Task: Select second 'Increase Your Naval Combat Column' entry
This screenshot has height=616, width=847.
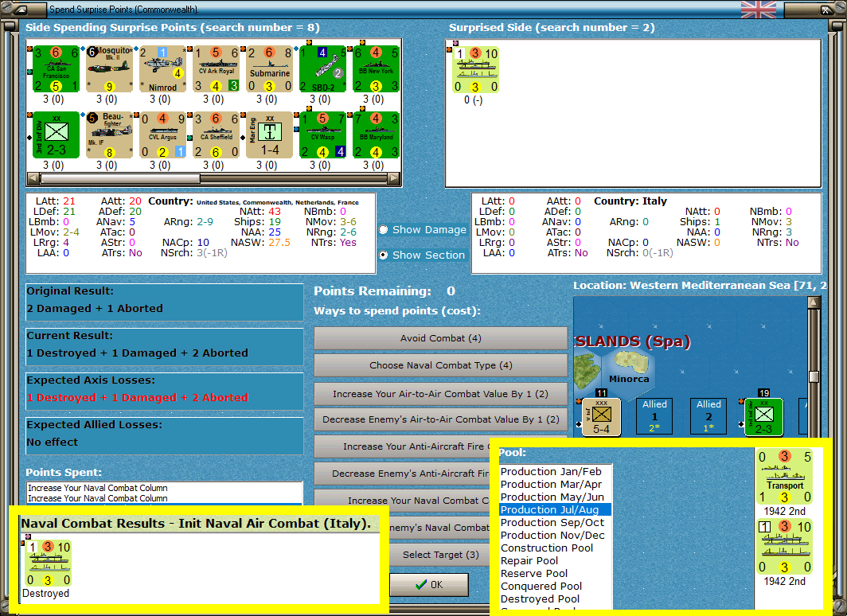Action: pyautogui.click(x=164, y=498)
